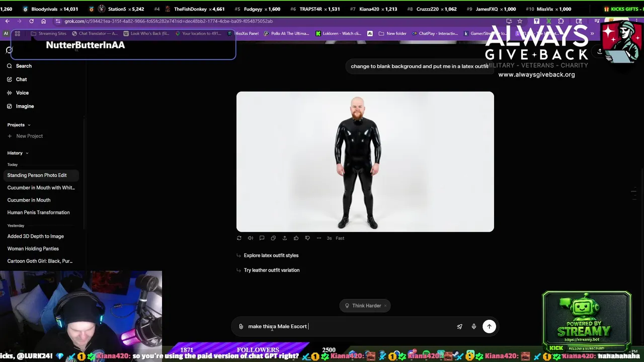Viewport: 644px width, 362px height.
Task: Open the 'Chat Translator' bookmark
Action: pyautogui.click(x=95, y=34)
